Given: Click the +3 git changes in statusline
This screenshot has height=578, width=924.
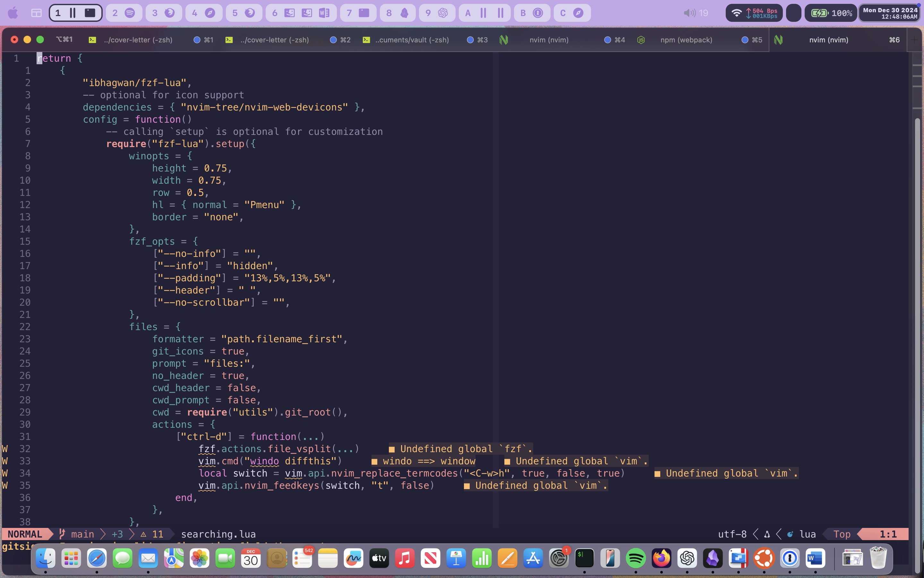Looking at the screenshot, I should [x=117, y=534].
